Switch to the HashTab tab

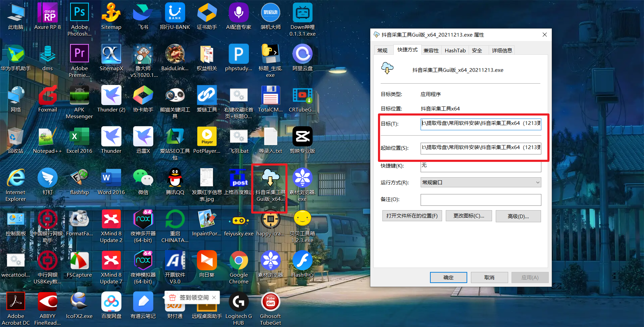pos(455,50)
